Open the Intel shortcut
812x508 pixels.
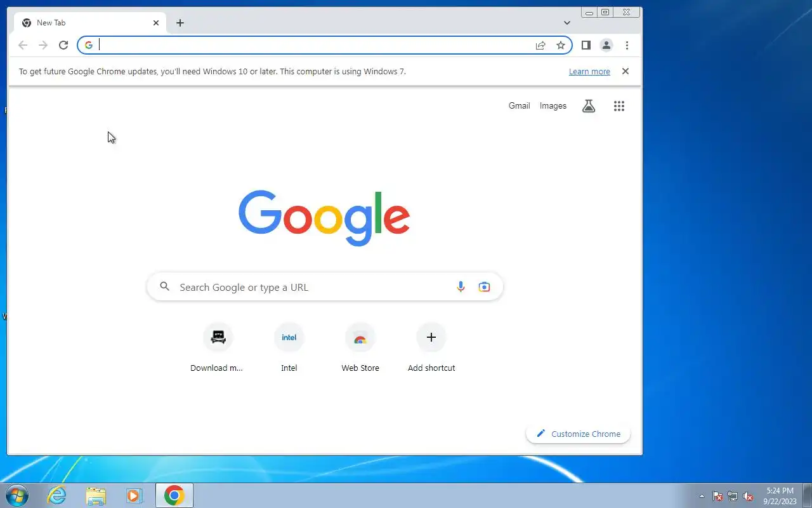(289, 348)
